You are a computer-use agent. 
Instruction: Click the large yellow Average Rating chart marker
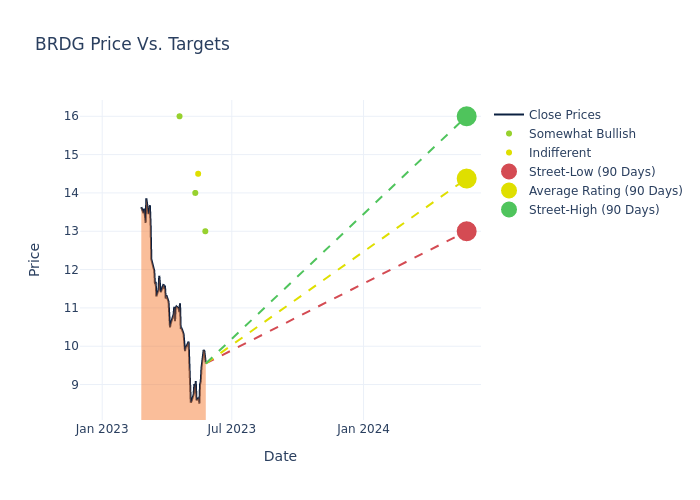click(466, 179)
